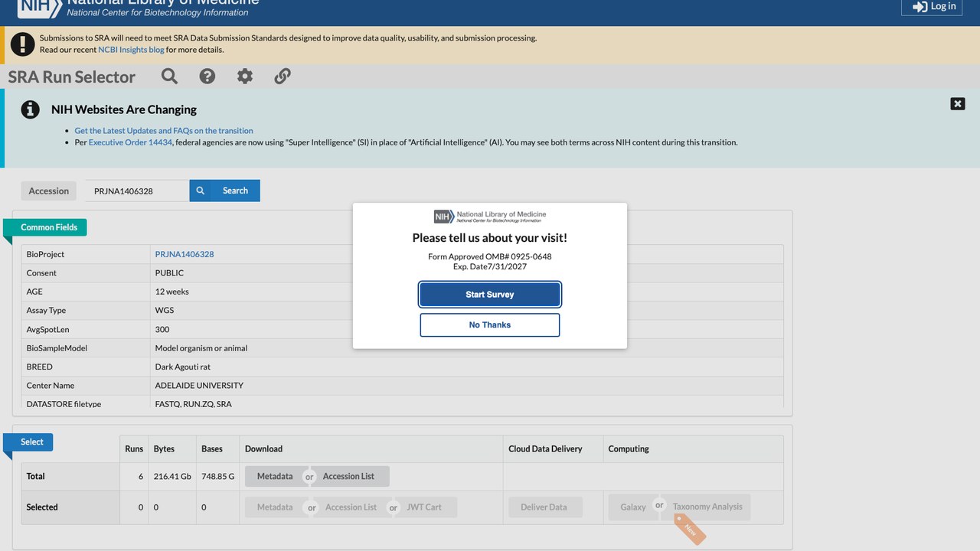Image resolution: width=980 pixels, height=551 pixels.
Task: Click the JWT Cart button
Action: tap(424, 507)
